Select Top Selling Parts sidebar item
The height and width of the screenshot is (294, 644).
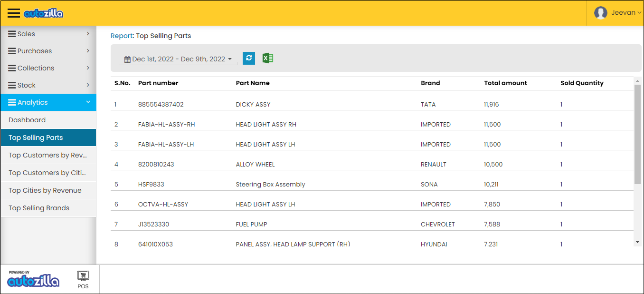tap(48, 137)
